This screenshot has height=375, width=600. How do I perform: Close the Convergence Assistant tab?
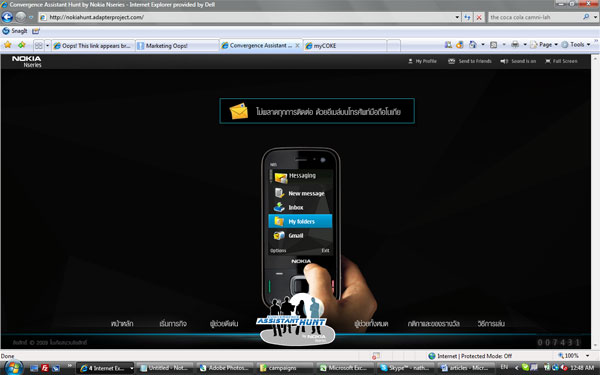pyautogui.click(x=297, y=45)
